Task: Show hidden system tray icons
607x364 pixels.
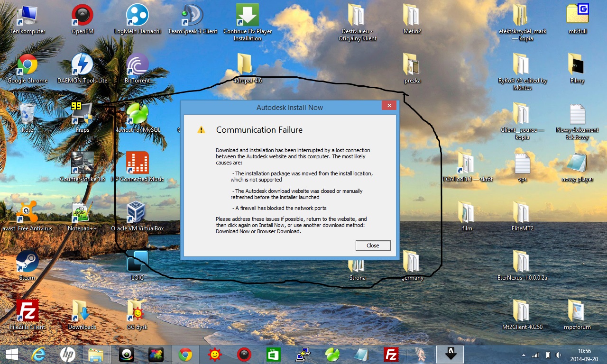Action: [x=524, y=355]
